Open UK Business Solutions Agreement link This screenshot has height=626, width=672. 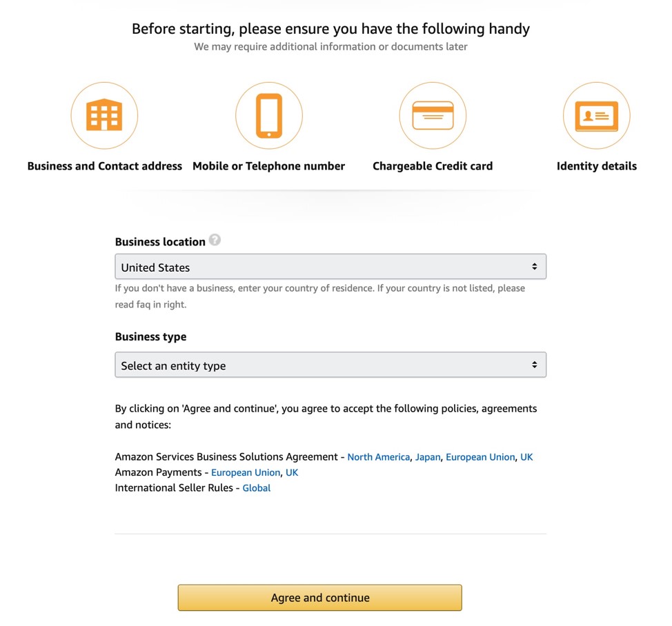tap(526, 457)
